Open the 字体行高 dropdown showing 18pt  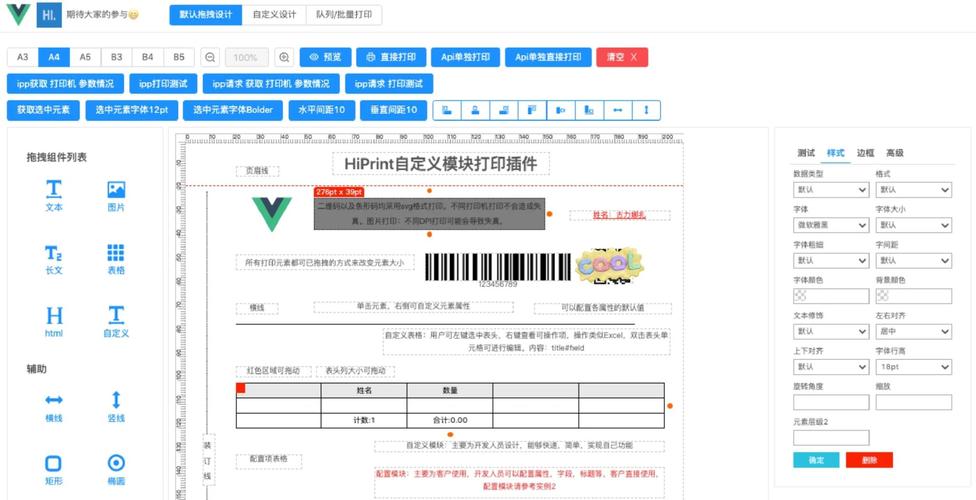point(914,367)
